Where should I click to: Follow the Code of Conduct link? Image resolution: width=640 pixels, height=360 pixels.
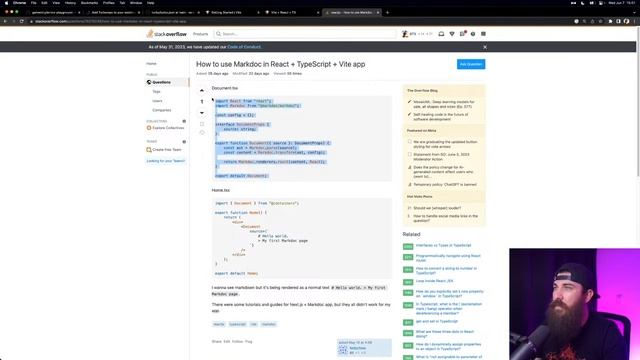pyautogui.click(x=244, y=47)
